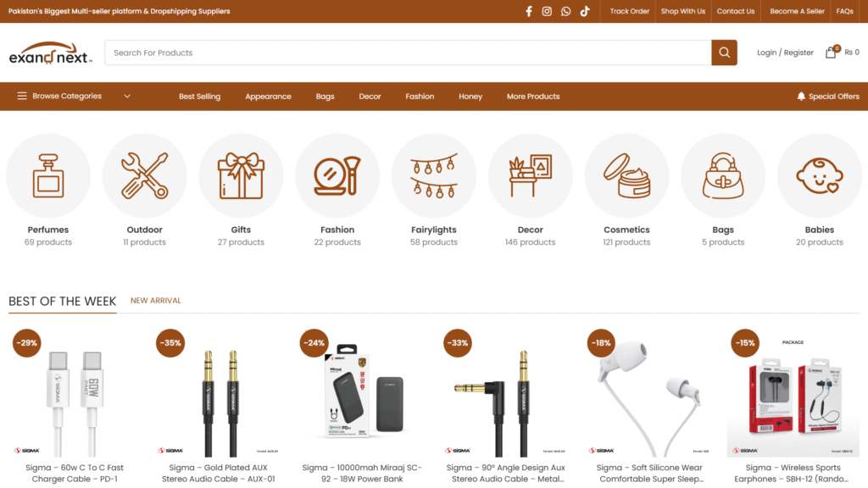This screenshot has width=868, height=488.
Task: Click the search magnifier button
Action: pos(724,53)
